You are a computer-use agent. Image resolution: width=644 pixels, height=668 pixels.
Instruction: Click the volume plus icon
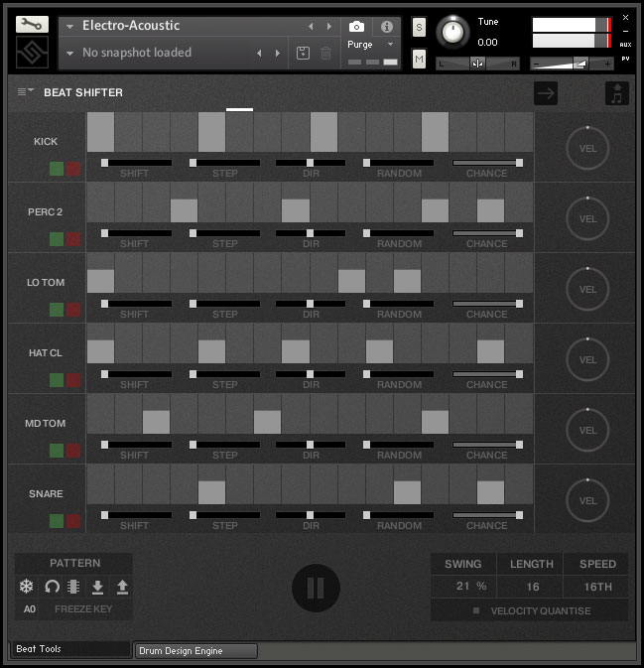(607, 64)
